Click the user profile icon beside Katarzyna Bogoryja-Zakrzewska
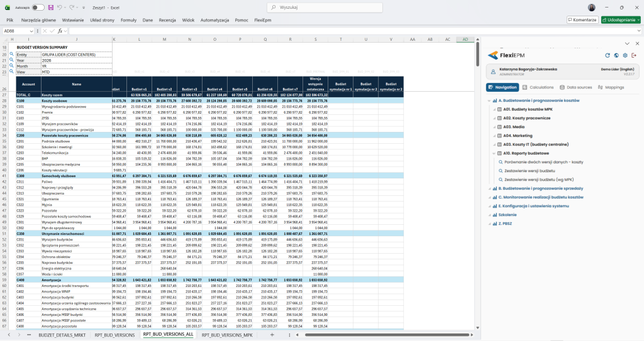 click(493, 72)
